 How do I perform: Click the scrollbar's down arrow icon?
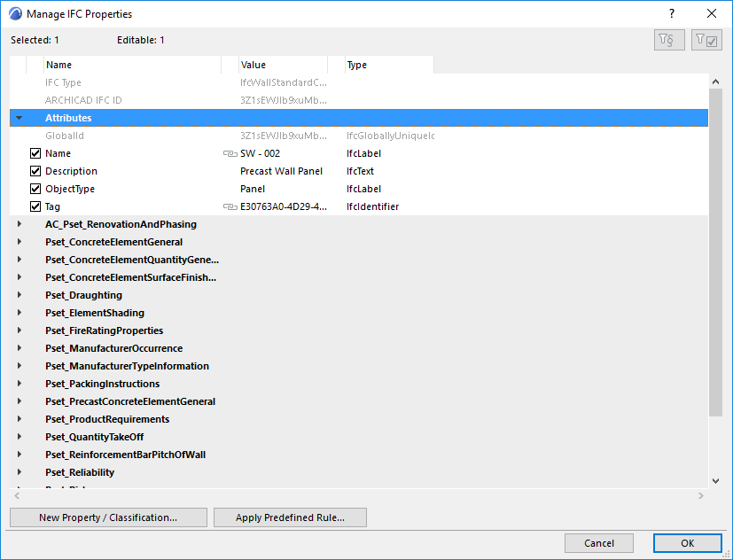click(714, 480)
